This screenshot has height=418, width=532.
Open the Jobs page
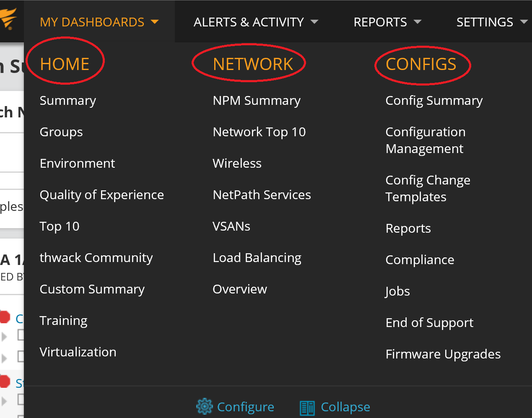398,291
